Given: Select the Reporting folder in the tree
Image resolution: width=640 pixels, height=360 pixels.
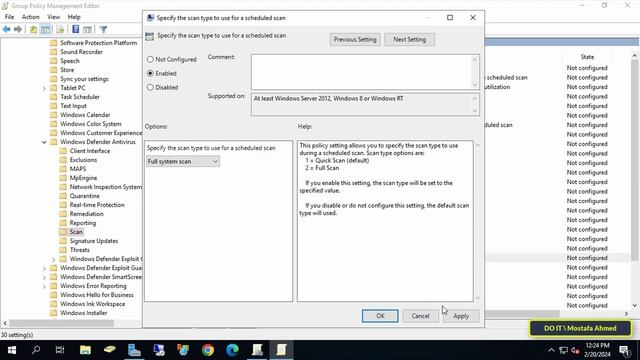Looking at the screenshot, I should click(82, 223).
